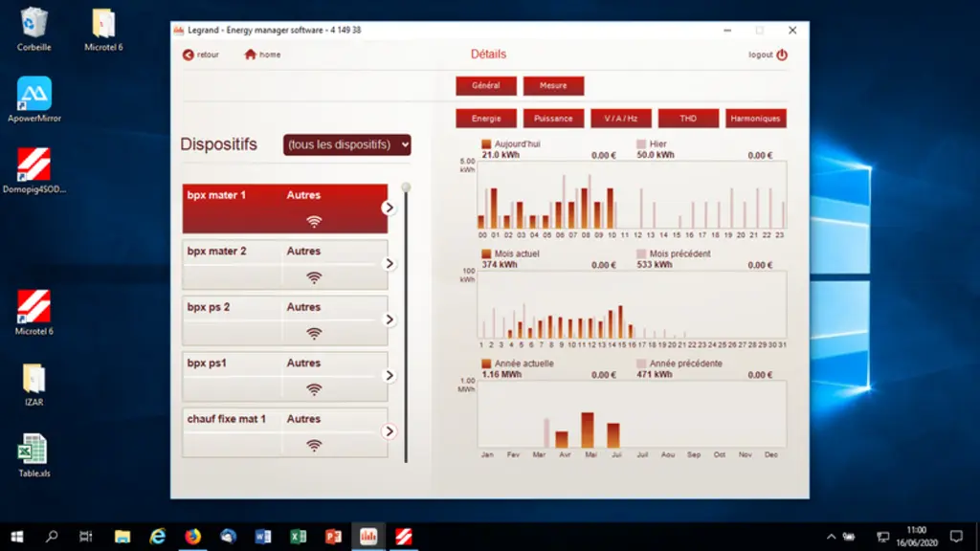The width and height of the screenshot is (980, 551).
Task: Click the wifi signal icon for bpx mater 1
Action: tap(314, 222)
